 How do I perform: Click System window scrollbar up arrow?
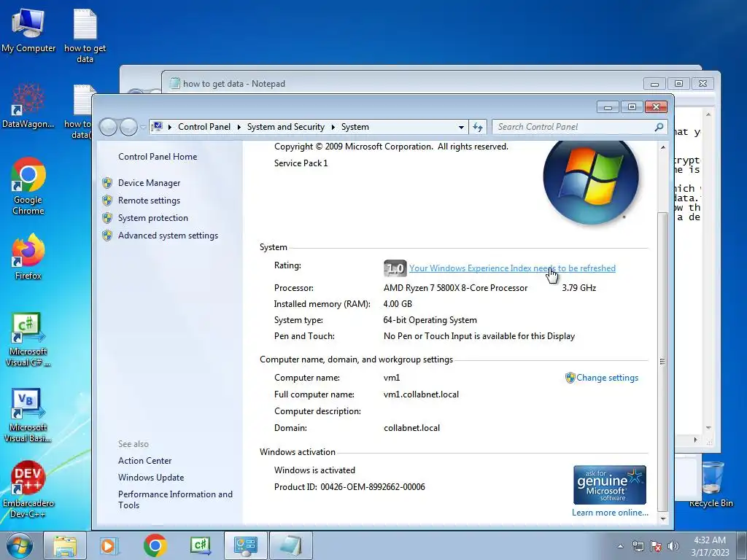click(662, 147)
